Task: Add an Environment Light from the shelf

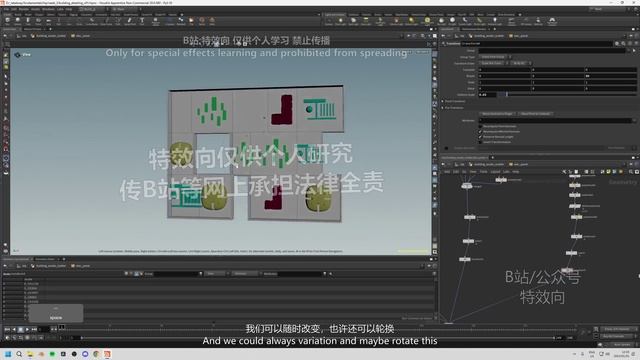Action: point(427,21)
